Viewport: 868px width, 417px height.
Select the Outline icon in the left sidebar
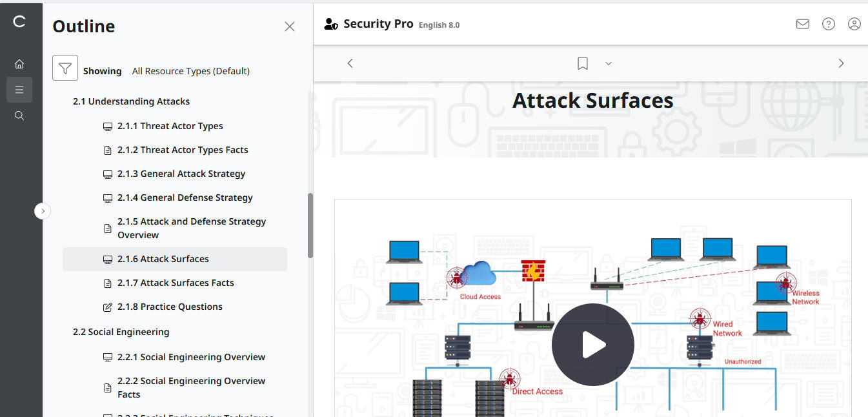pyautogui.click(x=19, y=89)
